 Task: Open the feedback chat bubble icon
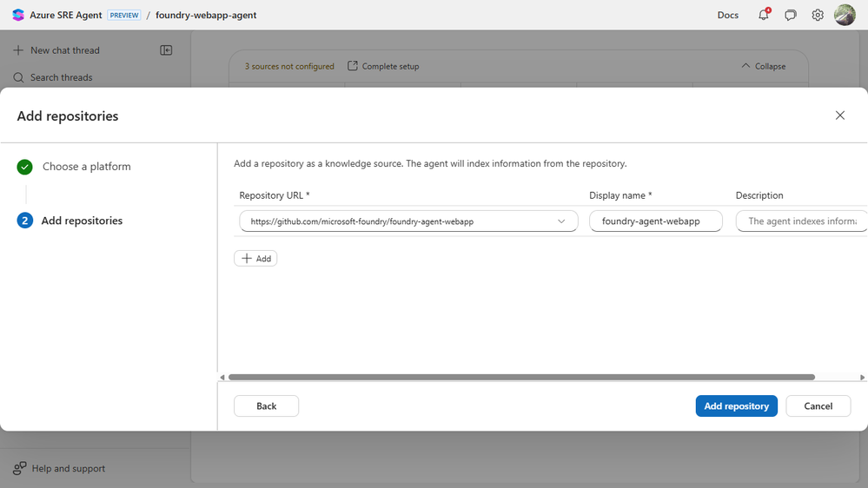791,15
